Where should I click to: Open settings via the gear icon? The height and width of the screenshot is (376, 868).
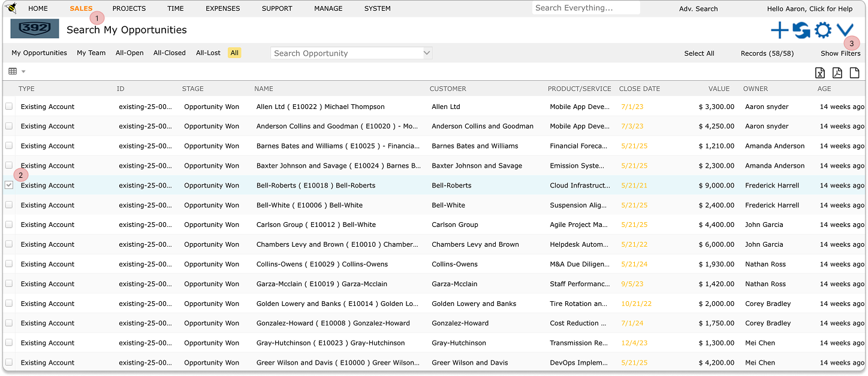coord(822,30)
